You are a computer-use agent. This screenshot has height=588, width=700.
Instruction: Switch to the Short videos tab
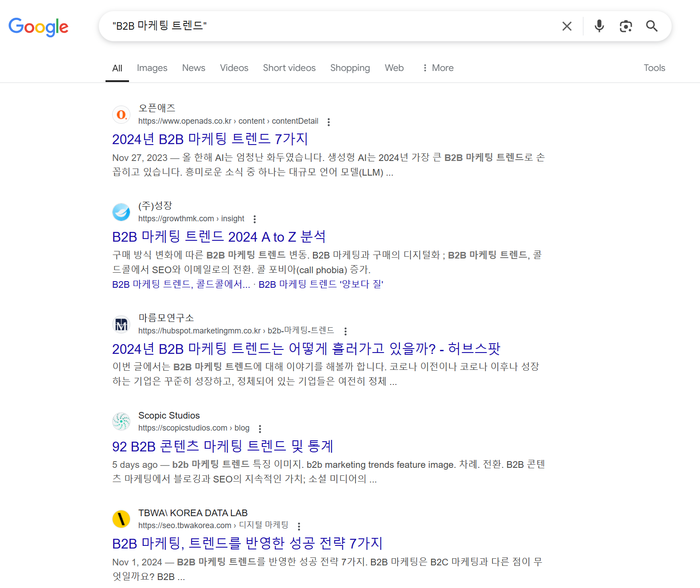(x=289, y=68)
